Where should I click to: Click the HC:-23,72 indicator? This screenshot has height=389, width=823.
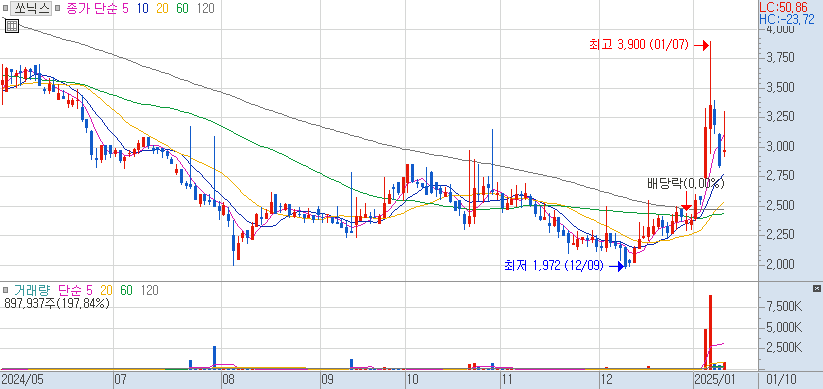pos(787,19)
